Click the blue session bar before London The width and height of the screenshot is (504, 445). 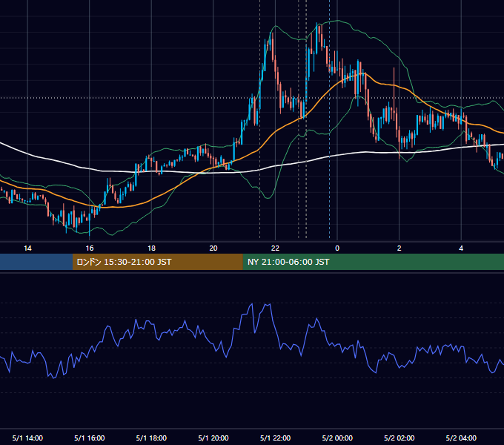click(x=36, y=262)
